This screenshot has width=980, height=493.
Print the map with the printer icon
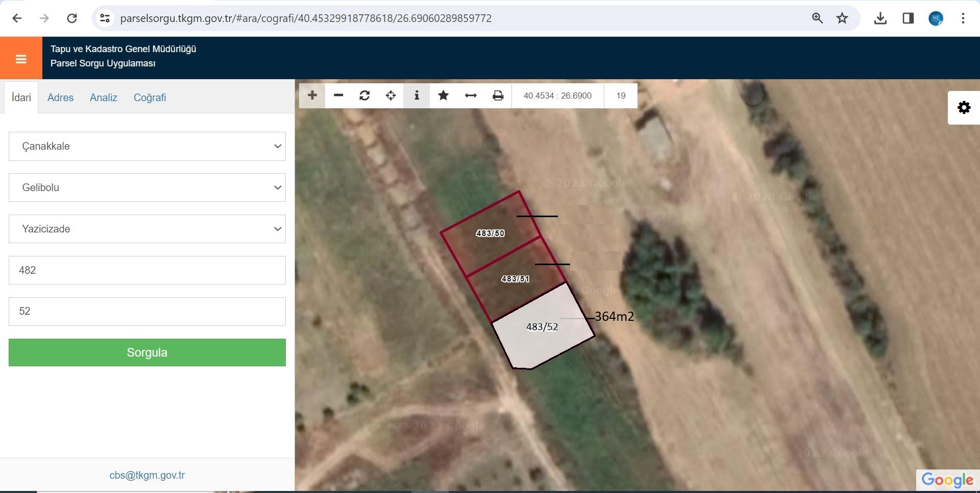click(498, 96)
